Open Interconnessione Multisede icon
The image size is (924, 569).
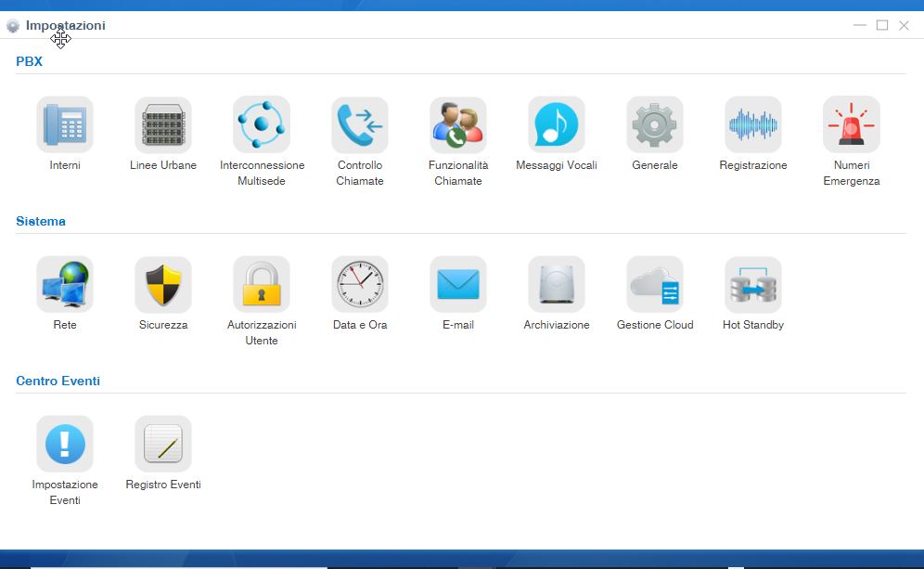click(x=262, y=124)
